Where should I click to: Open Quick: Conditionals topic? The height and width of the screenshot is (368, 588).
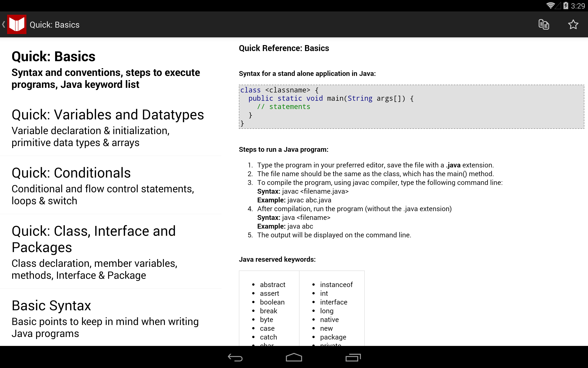tap(111, 185)
